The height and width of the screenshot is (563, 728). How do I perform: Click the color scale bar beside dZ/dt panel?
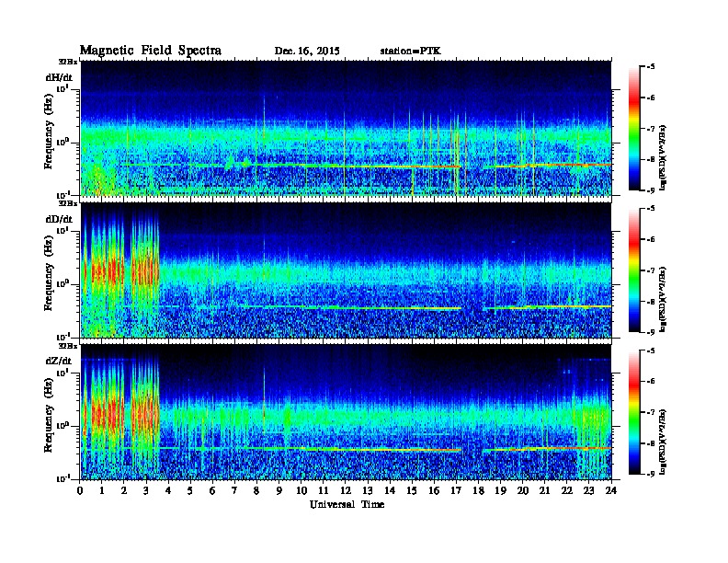click(634, 412)
